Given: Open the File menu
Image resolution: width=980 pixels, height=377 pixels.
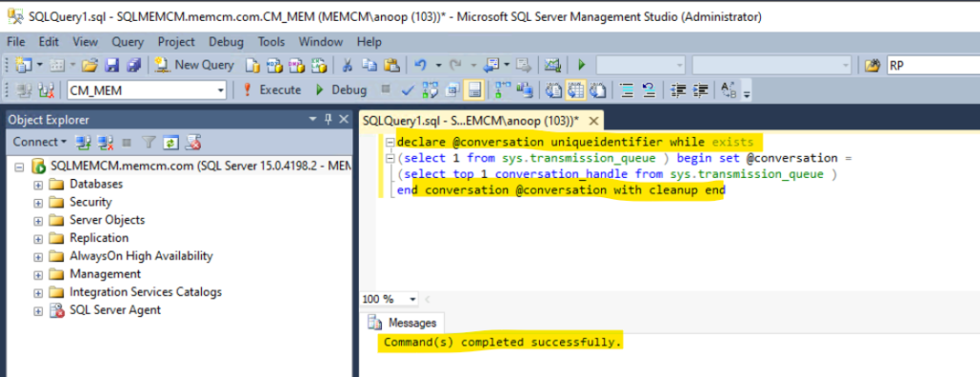Looking at the screenshot, I should point(15,42).
